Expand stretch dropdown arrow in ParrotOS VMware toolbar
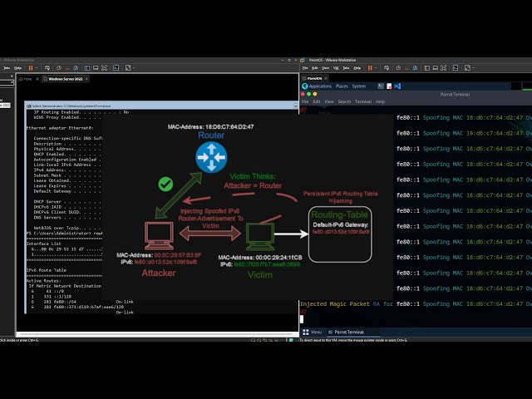 pyautogui.click(x=473, y=68)
